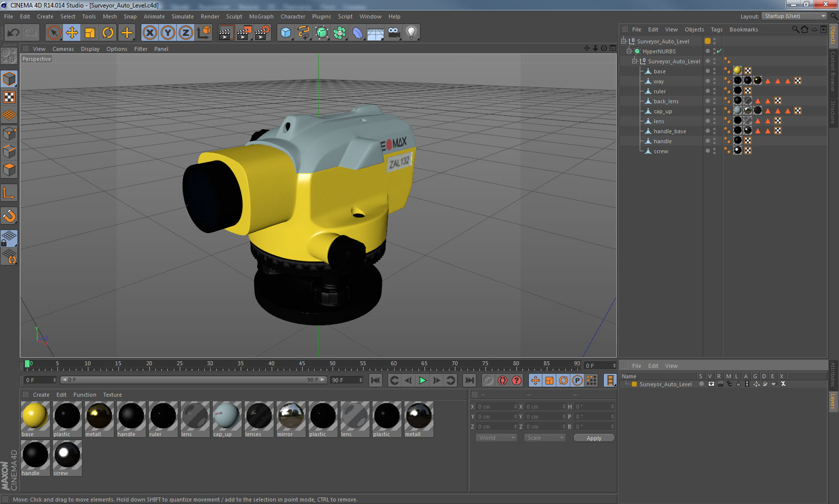The image size is (839, 504).
Task: Select the Live Selection tool
Action: (53, 33)
